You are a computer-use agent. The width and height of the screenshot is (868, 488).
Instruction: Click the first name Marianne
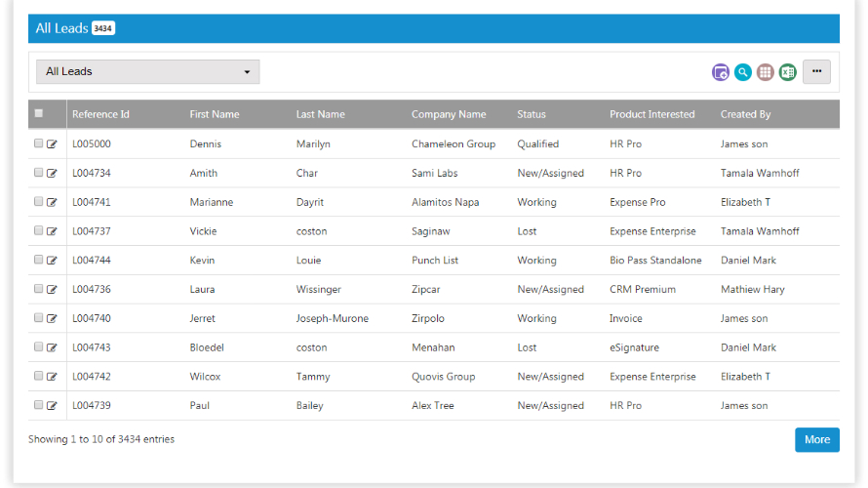tap(212, 202)
